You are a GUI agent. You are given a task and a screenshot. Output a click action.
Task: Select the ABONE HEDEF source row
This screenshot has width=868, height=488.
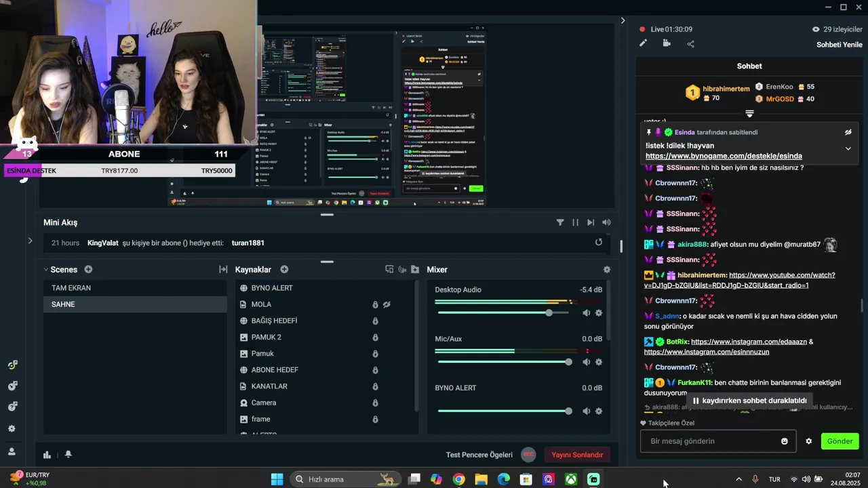[324, 370]
